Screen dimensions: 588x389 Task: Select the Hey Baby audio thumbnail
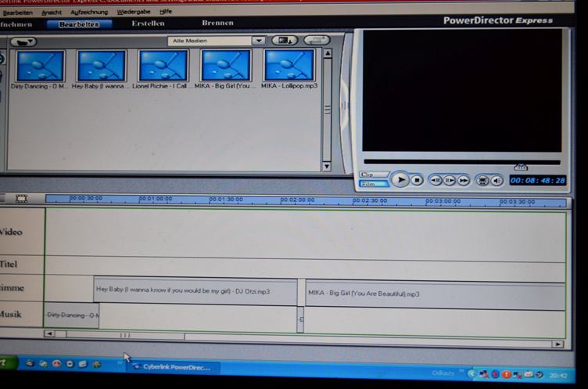[x=101, y=66]
